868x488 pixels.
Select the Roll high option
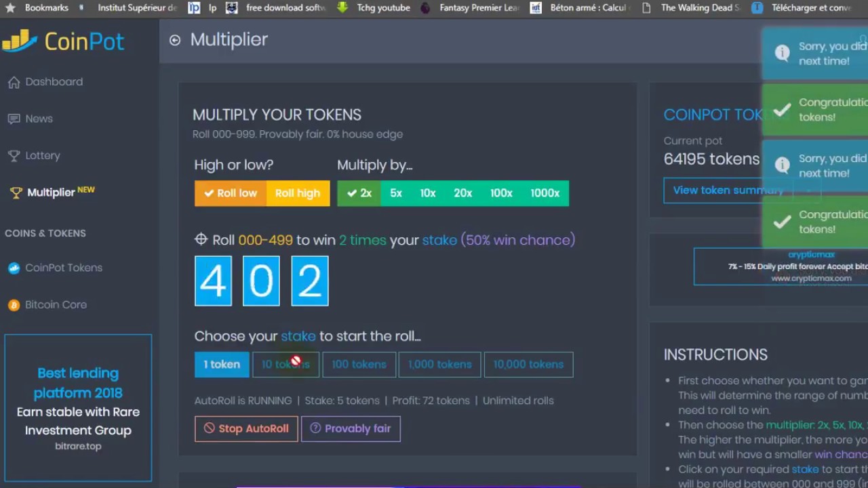click(298, 193)
